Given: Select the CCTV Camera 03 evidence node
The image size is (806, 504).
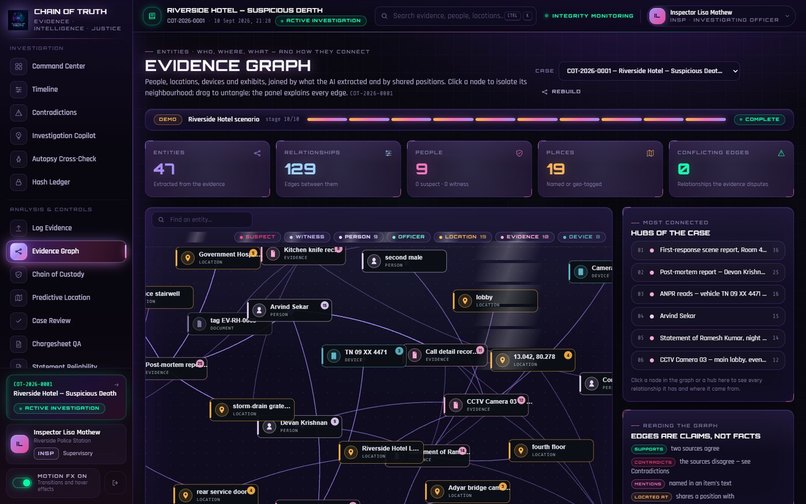Looking at the screenshot, I should pos(486,405).
